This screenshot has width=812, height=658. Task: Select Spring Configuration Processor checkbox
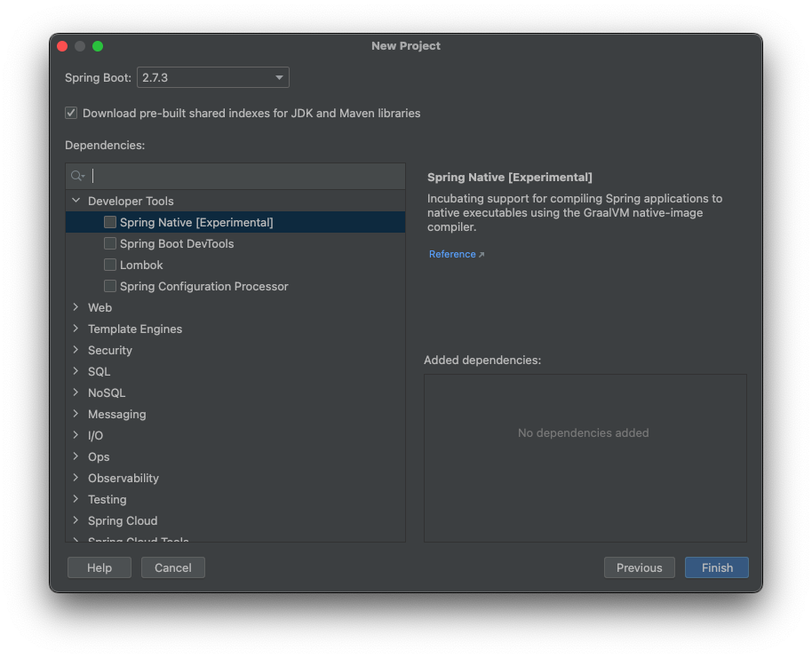pos(110,286)
